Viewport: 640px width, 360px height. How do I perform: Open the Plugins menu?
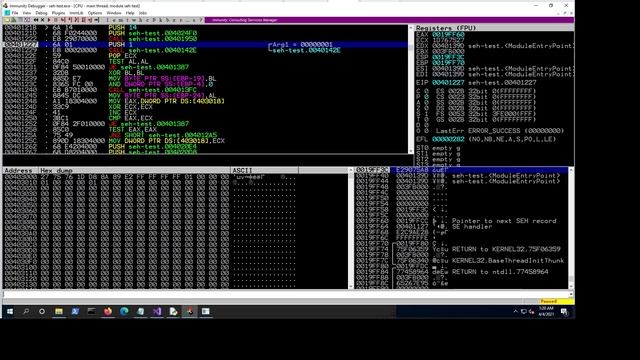point(58,13)
